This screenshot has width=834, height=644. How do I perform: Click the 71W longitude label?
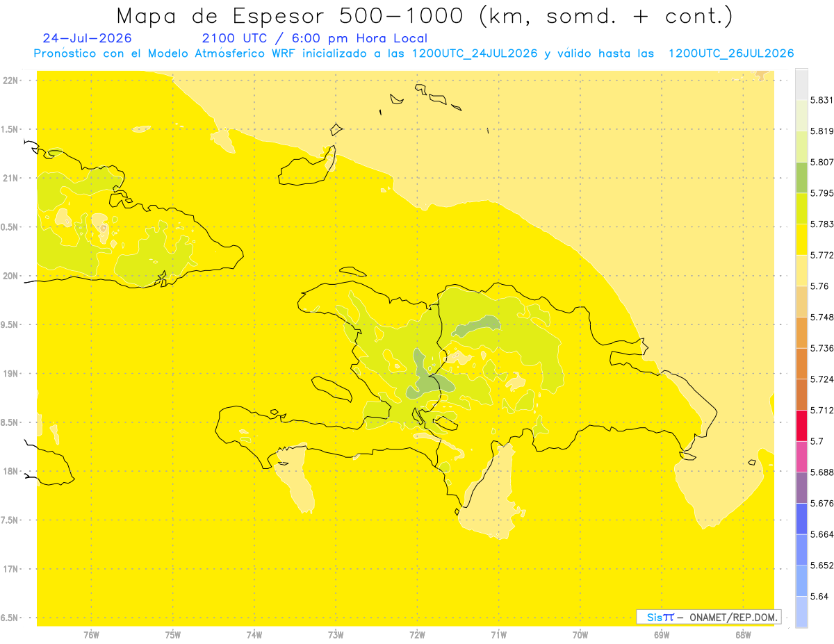pos(498,634)
